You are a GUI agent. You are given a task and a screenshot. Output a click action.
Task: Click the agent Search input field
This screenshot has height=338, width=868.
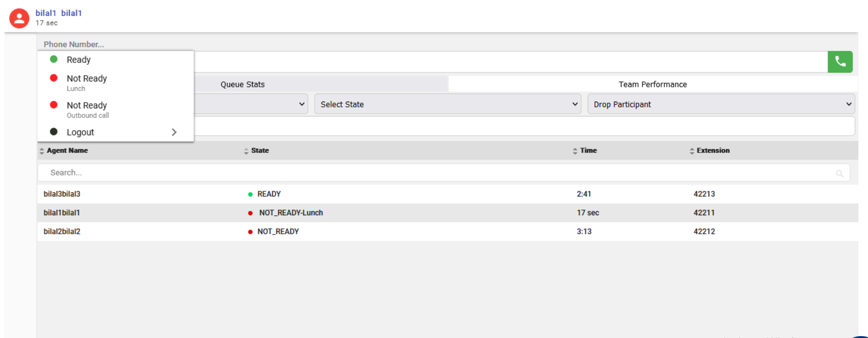pyautogui.click(x=431, y=173)
